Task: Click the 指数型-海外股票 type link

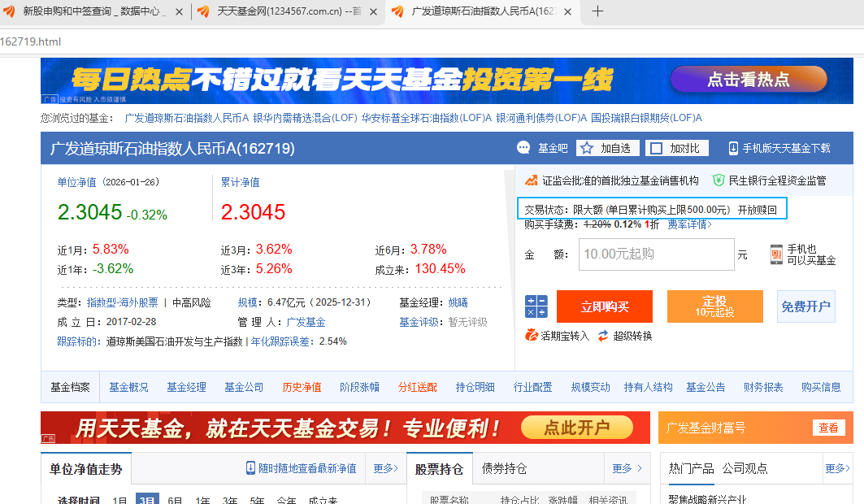Action: (x=123, y=302)
